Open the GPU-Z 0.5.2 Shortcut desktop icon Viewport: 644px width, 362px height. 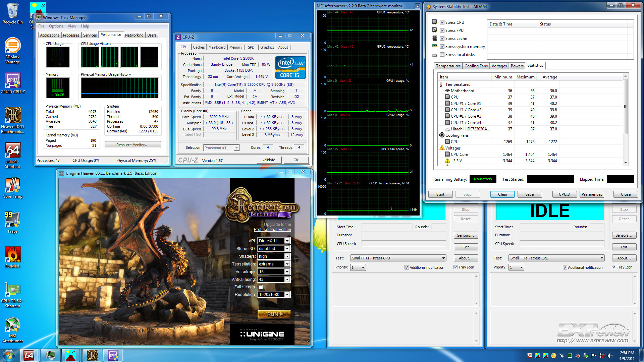point(13,295)
